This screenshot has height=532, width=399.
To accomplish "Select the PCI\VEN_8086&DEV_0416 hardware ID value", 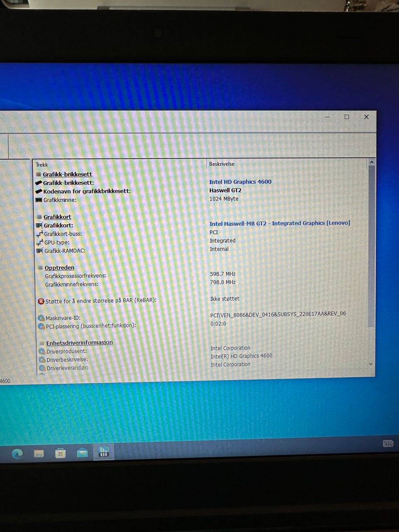I will pos(278,314).
